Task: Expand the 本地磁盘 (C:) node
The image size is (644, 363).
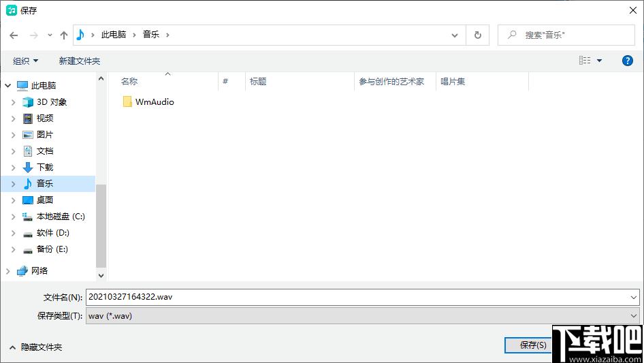Action: [13, 217]
